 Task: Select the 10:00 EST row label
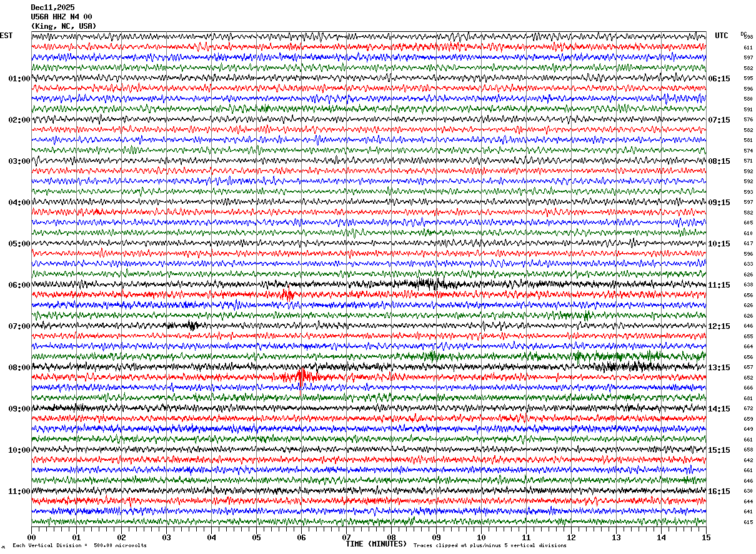click(x=19, y=450)
